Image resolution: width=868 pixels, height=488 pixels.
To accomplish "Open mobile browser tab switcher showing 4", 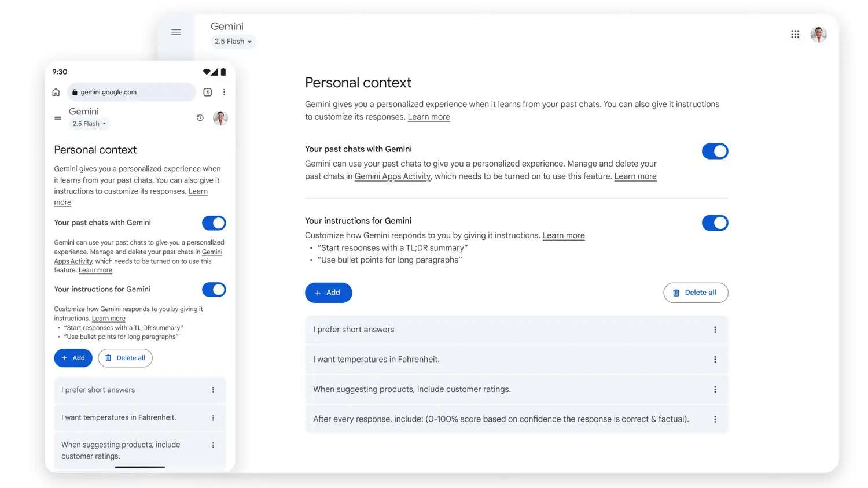I will click(x=208, y=92).
